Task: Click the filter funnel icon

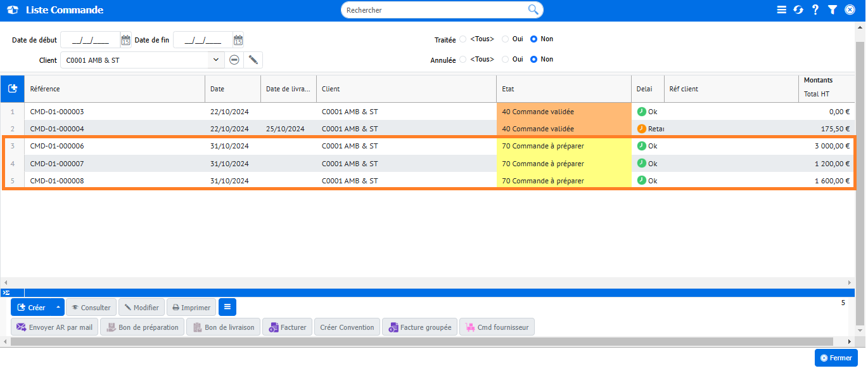Action: point(833,10)
